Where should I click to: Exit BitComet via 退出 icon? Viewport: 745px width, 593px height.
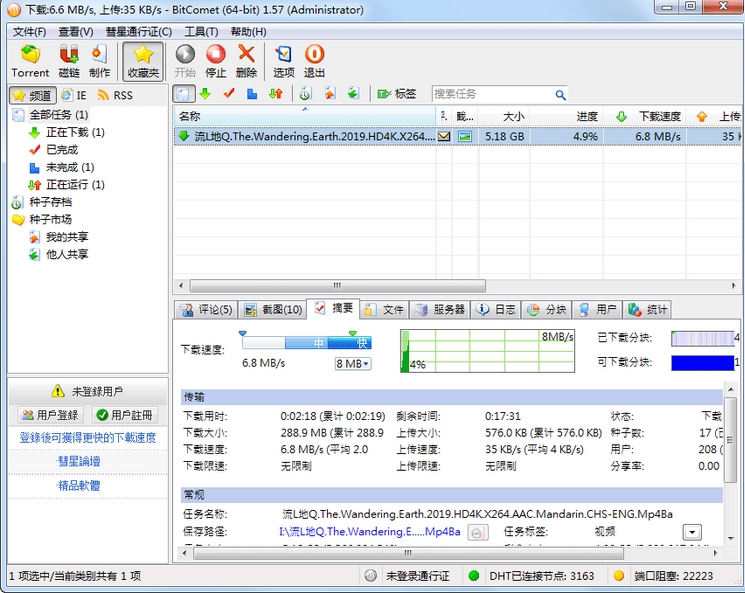pyautogui.click(x=314, y=61)
